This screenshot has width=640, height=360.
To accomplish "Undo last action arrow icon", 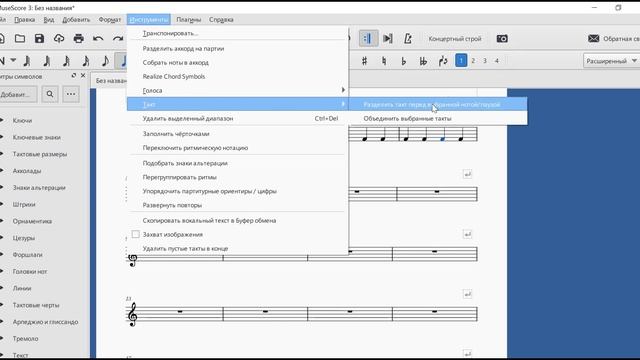I will [98, 39].
